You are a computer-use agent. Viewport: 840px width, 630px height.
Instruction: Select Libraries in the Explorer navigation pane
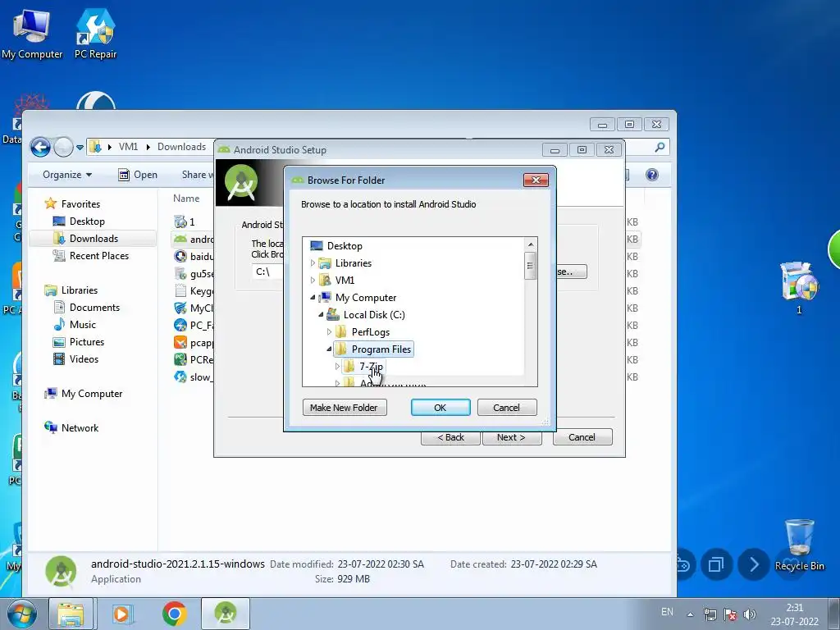coord(80,290)
